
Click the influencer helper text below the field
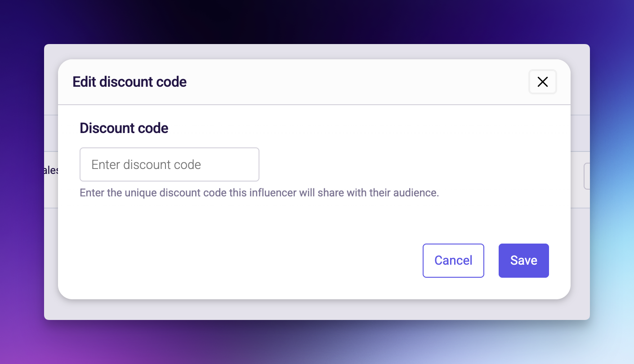(x=259, y=192)
